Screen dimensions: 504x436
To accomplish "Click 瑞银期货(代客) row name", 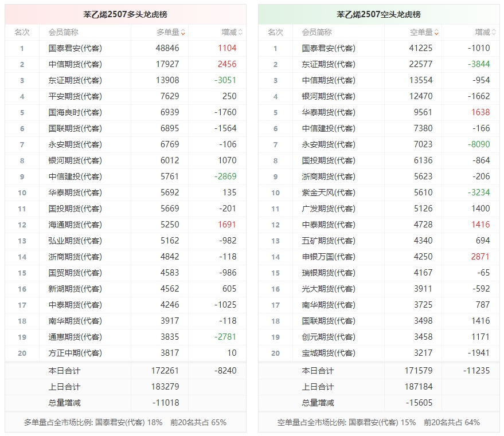I will [x=329, y=273].
